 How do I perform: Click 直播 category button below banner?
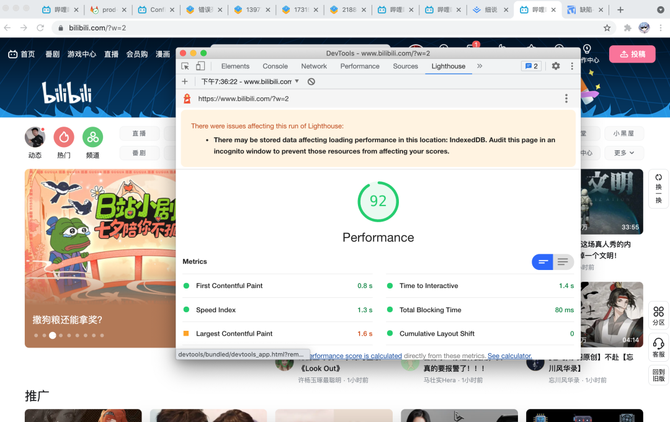(x=139, y=133)
